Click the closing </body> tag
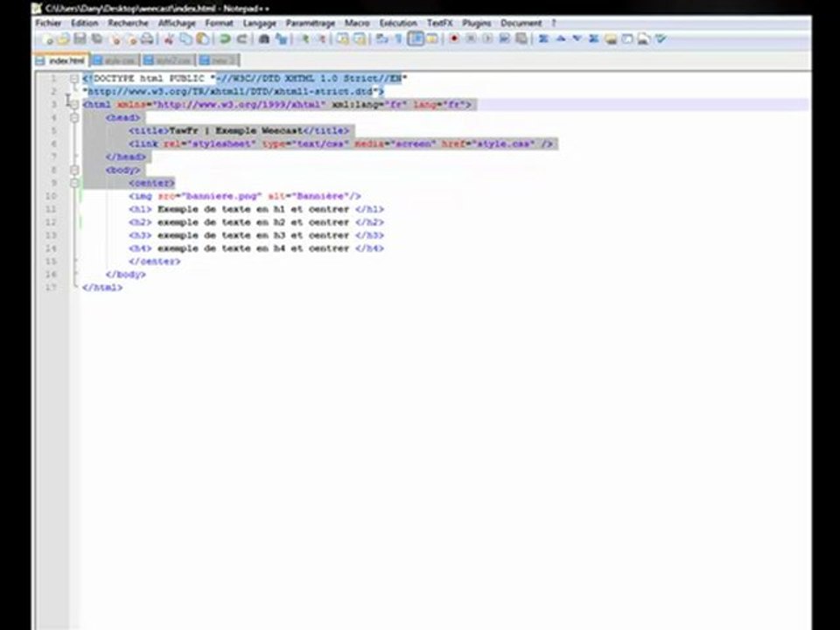This screenshot has width=840, height=630. tap(125, 274)
